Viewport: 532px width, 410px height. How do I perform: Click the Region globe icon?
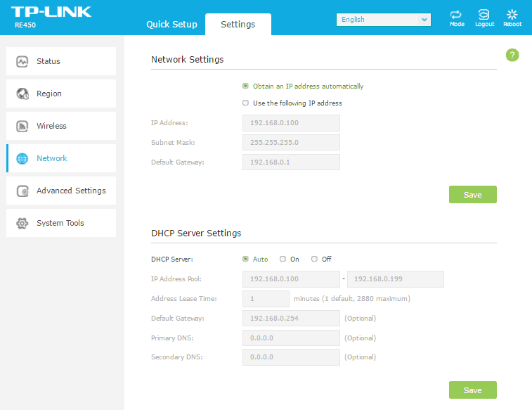(22, 94)
